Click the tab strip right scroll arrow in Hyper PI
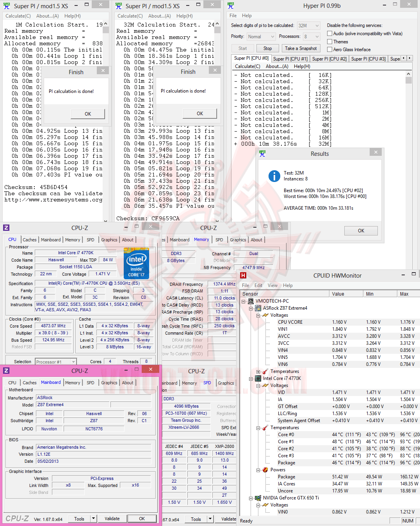The height and width of the screenshot is (526, 420). point(409,58)
